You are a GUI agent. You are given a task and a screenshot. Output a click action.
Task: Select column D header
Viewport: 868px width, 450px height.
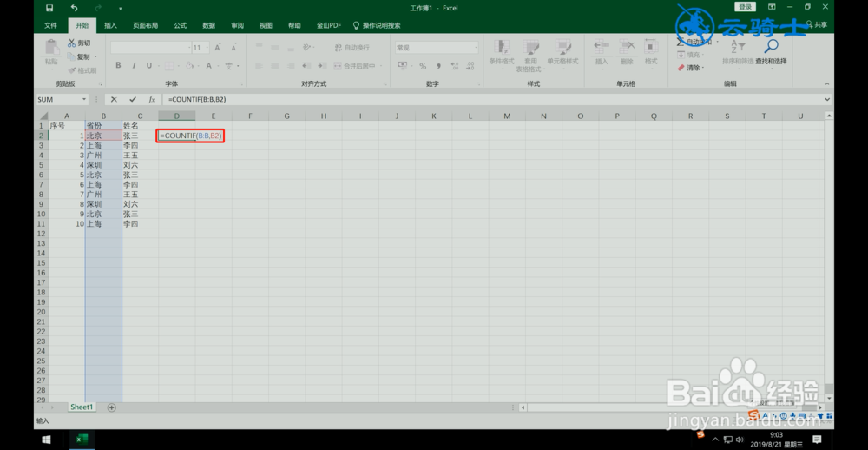pyautogui.click(x=176, y=116)
